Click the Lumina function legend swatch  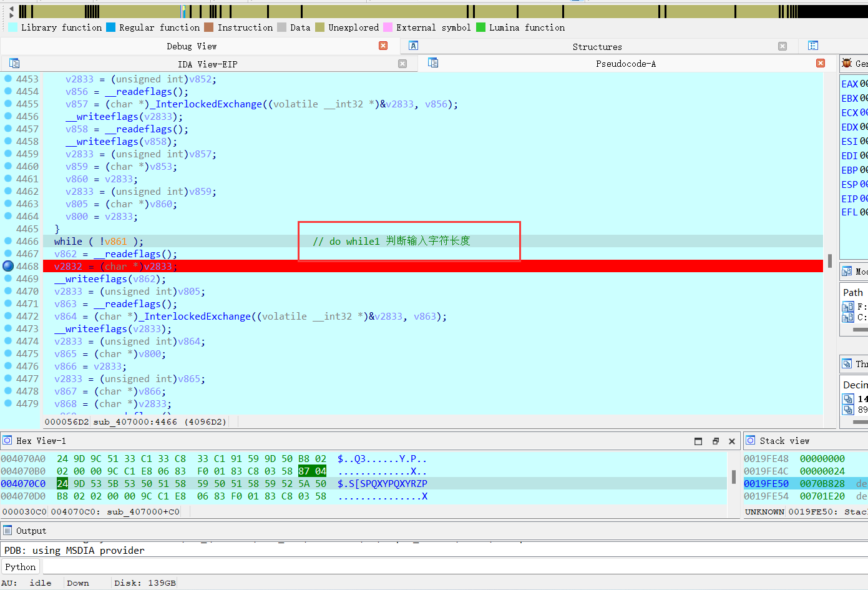click(481, 27)
